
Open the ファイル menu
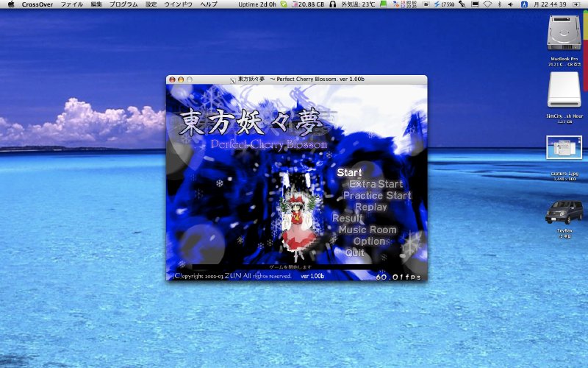(72, 4)
